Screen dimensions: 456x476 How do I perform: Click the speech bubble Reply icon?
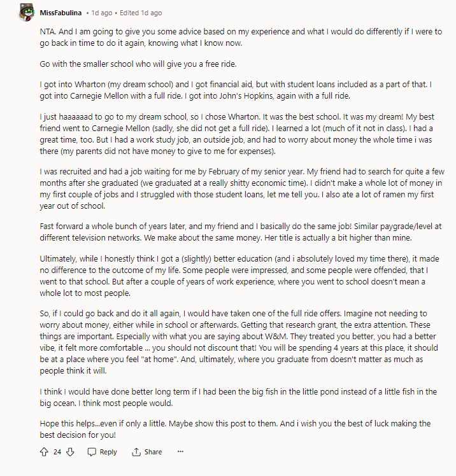tap(92, 452)
